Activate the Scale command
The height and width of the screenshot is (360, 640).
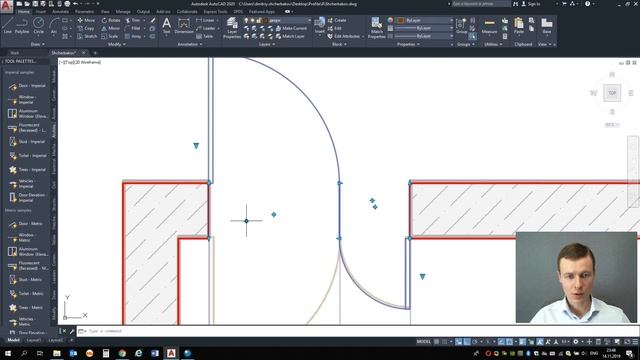pos(110,36)
